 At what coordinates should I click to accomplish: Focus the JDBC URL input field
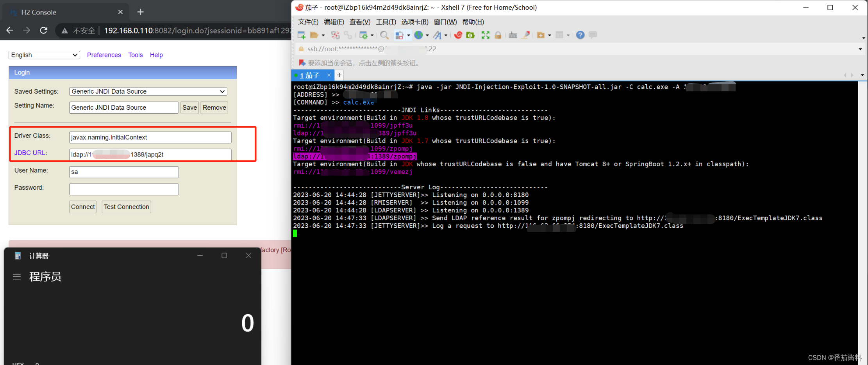point(150,155)
